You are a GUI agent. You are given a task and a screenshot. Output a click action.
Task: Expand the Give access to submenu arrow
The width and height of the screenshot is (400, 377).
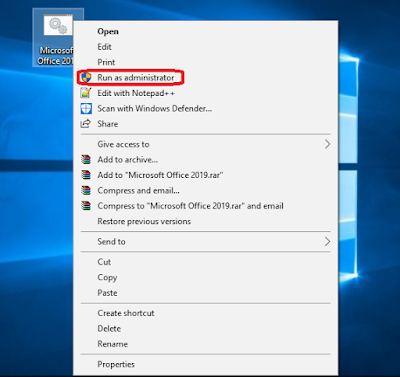point(327,144)
